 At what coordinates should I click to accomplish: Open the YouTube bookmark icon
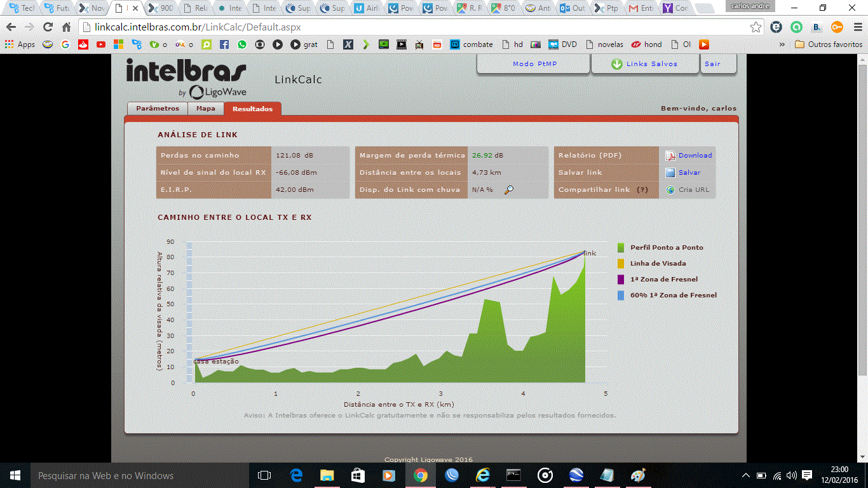click(x=101, y=44)
